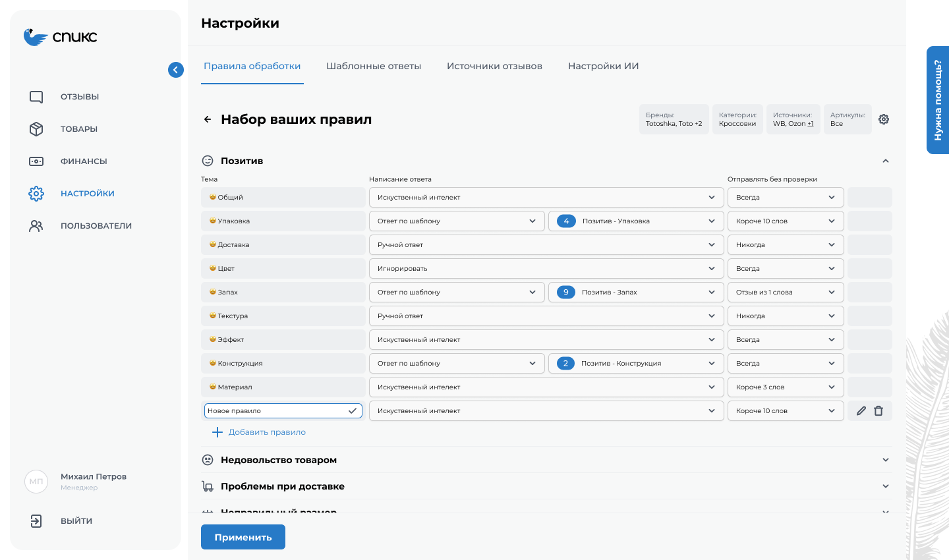This screenshot has height=560, width=949.
Task: Expand the Недовольство товаром section
Action: (x=886, y=459)
